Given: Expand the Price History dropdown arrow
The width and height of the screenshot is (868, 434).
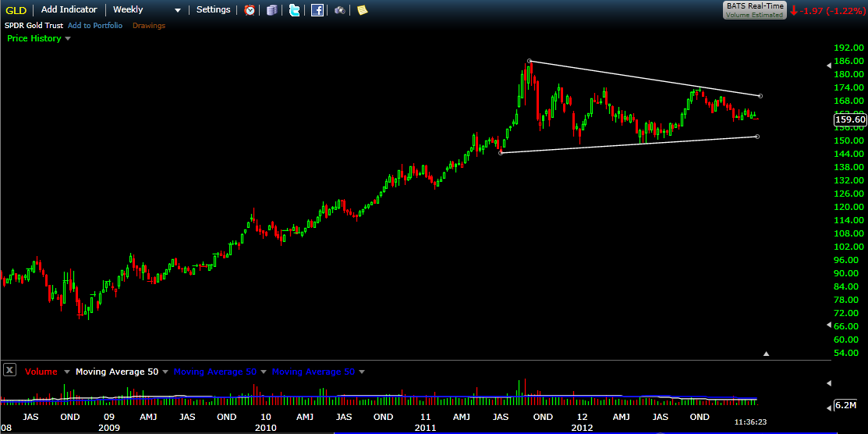Looking at the screenshot, I should (68, 39).
